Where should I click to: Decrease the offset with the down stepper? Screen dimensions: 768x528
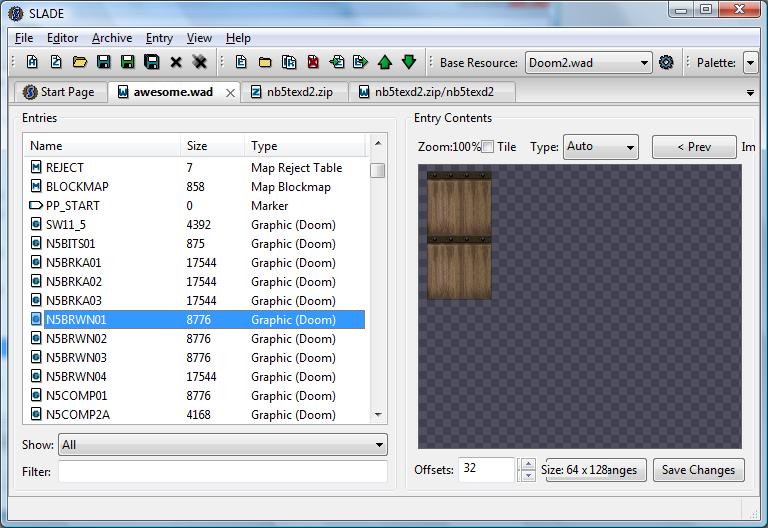point(528,476)
